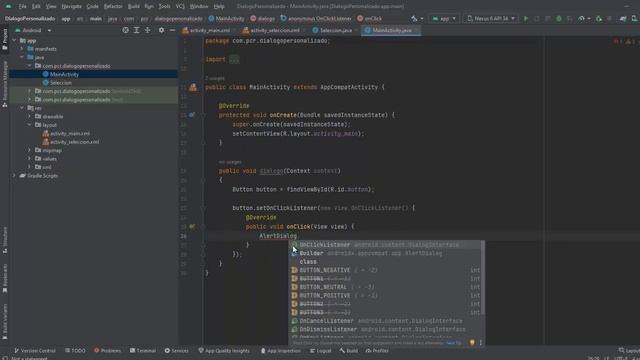This screenshot has height=360, width=640.
Task: Select Opened File target icon in Project panel
Action: pyautogui.click(x=125, y=30)
